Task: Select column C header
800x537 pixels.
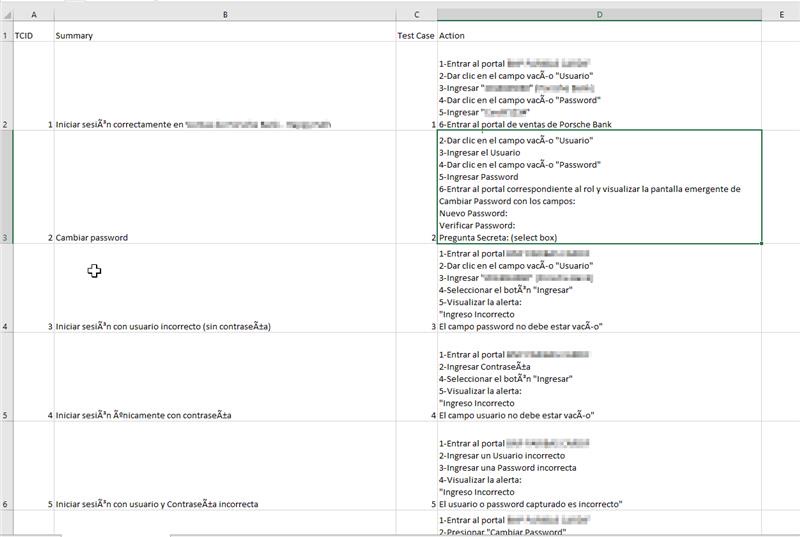Action: coord(416,15)
